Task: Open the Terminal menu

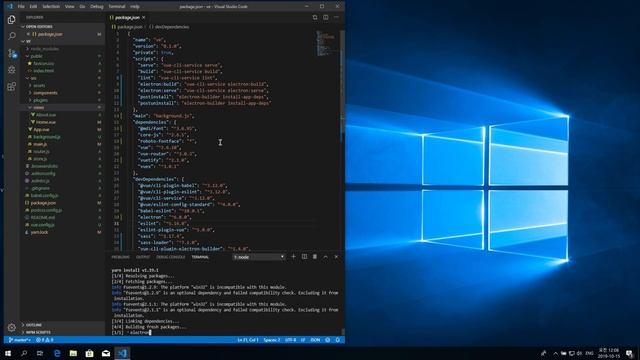Action: [117, 7]
